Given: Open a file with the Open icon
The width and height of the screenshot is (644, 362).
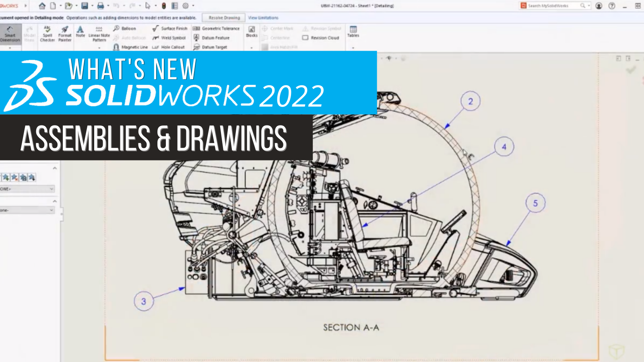Looking at the screenshot, I should click(x=68, y=6).
